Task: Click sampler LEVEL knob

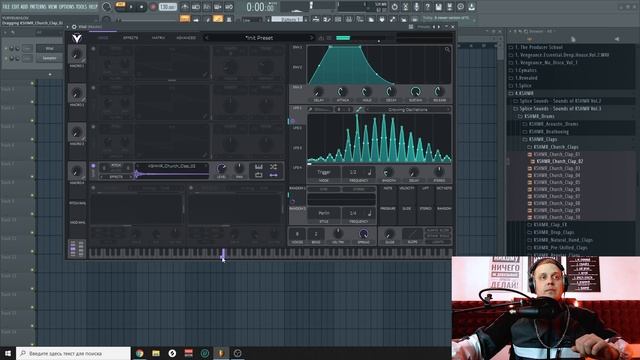Action: click(x=221, y=168)
